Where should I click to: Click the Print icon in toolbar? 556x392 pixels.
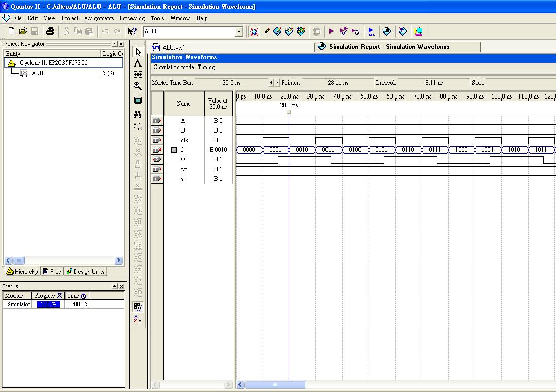tap(50, 31)
